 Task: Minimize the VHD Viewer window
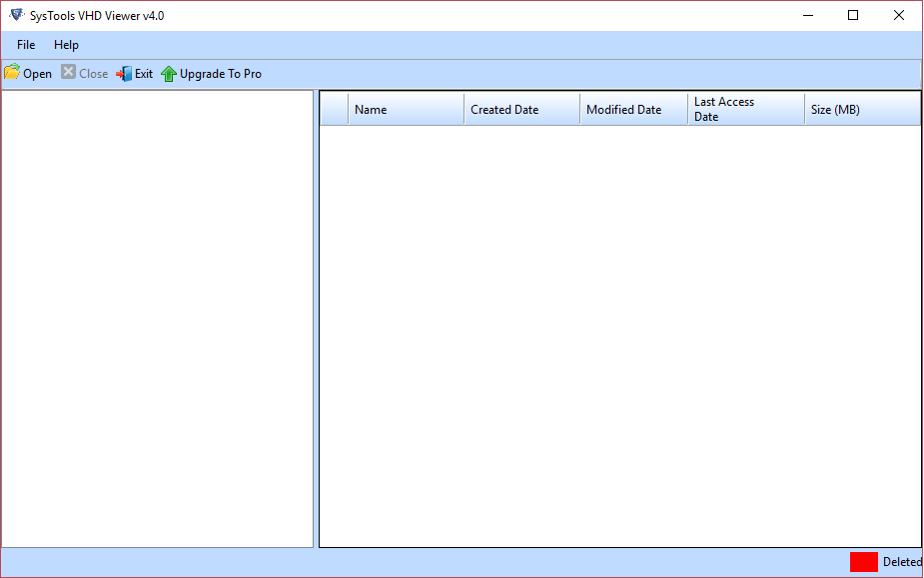[808, 15]
